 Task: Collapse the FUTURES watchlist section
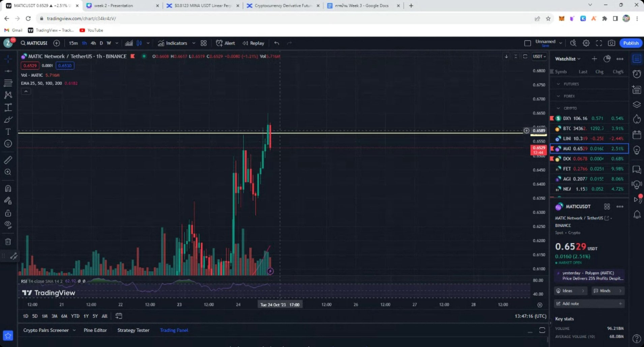tap(558, 84)
